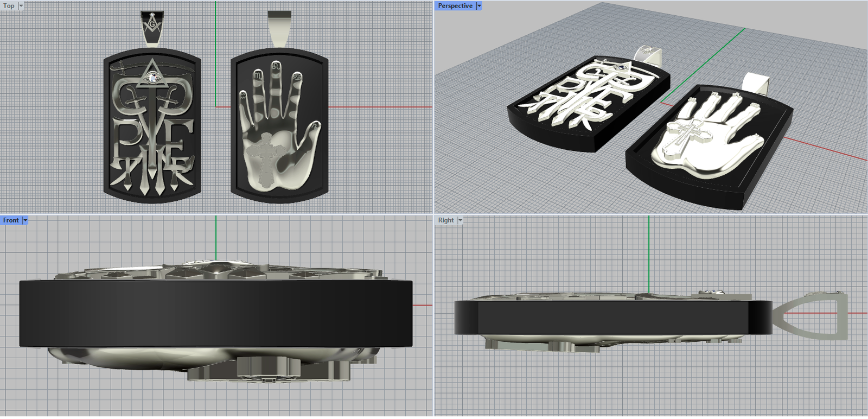Select the all-seeing eye gem in Top view
The height and width of the screenshot is (419, 868).
coord(153,78)
